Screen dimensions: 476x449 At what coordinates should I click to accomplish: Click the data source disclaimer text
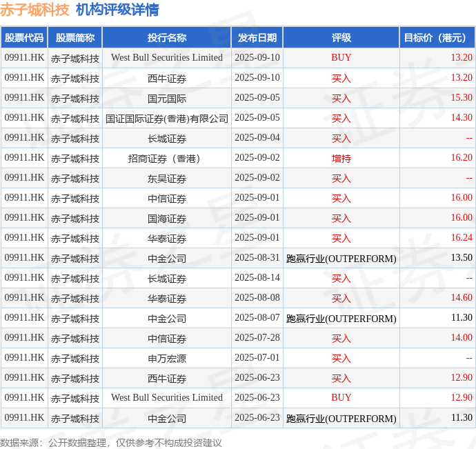pos(111,443)
